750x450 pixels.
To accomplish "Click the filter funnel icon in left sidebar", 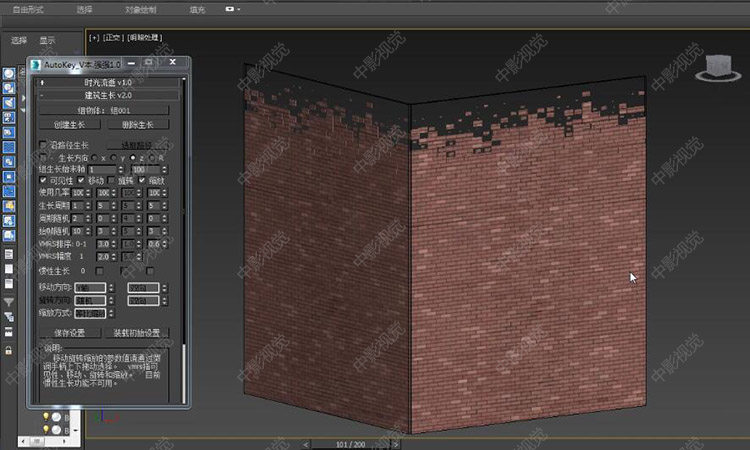I will (x=9, y=300).
